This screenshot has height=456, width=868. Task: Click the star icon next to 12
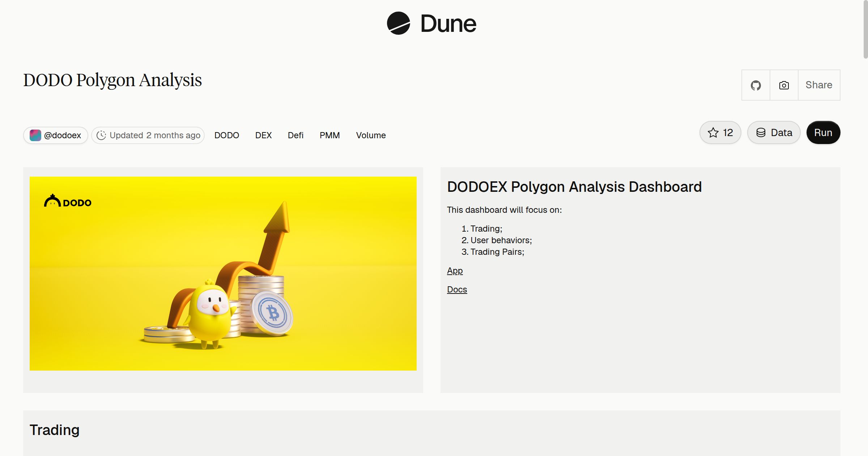(x=713, y=132)
